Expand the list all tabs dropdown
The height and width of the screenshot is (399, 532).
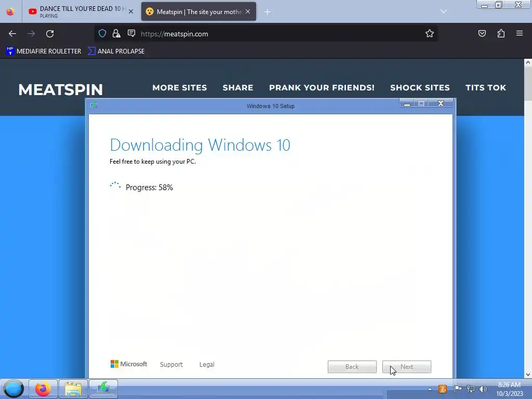[444, 11]
